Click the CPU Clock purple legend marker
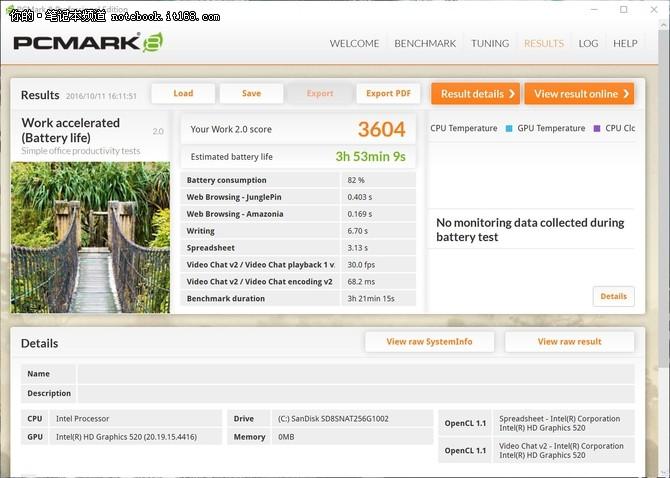Image resolution: width=670 pixels, height=478 pixels. pyautogui.click(x=597, y=129)
